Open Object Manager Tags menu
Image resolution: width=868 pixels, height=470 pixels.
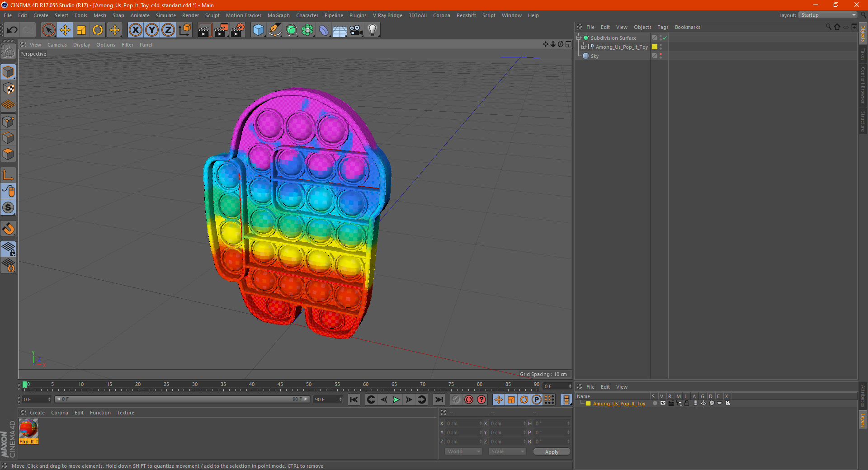pyautogui.click(x=663, y=27)
